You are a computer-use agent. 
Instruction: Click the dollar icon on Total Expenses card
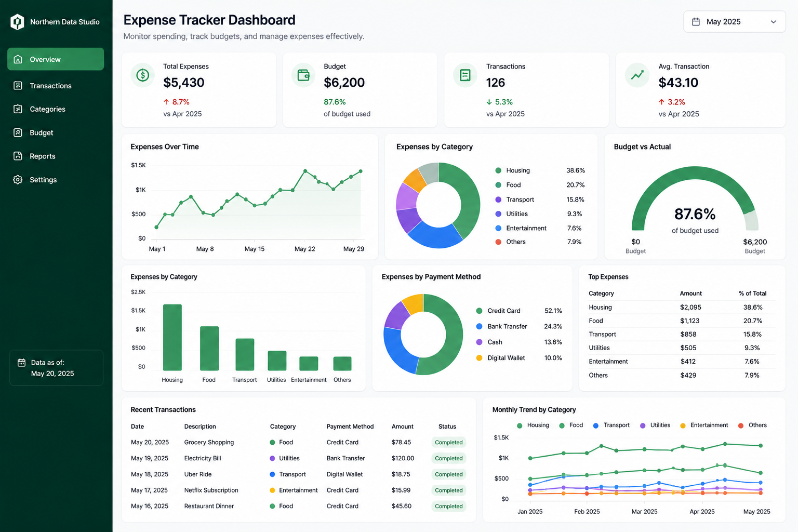tap(143, 75)
